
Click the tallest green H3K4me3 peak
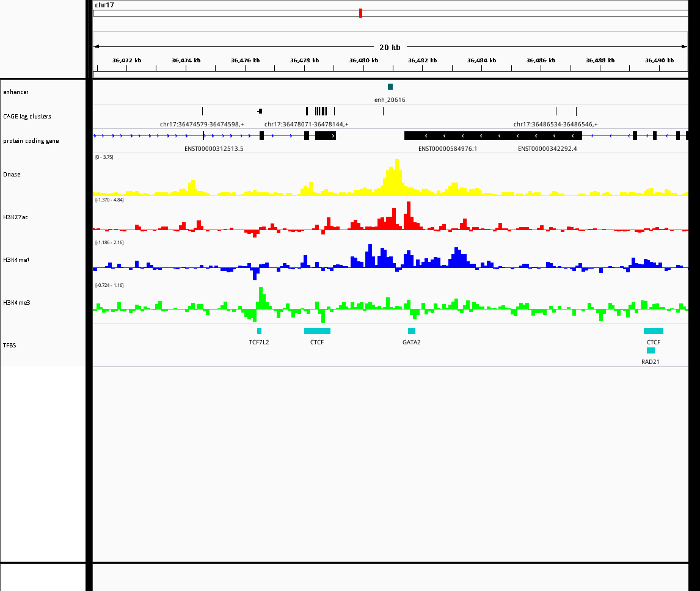pos(261,298)
